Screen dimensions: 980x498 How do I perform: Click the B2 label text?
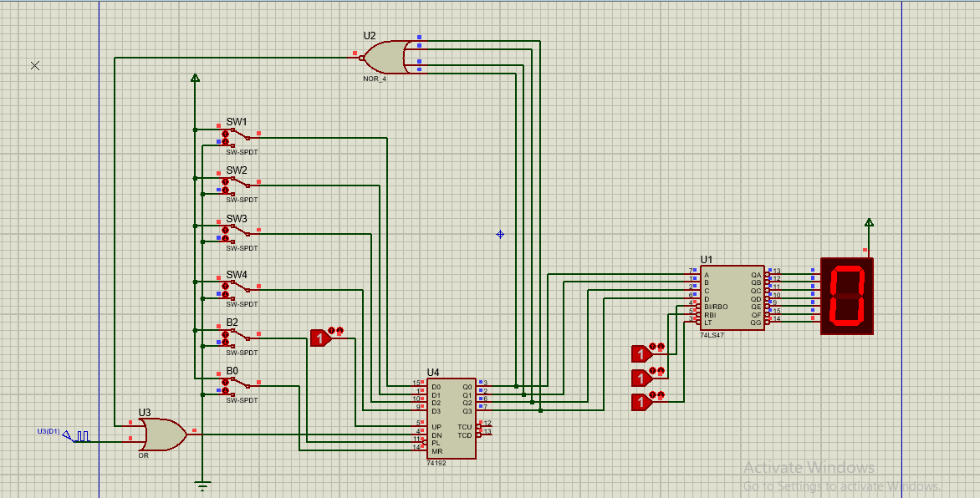pyautogui.click(x=232, y=323)
